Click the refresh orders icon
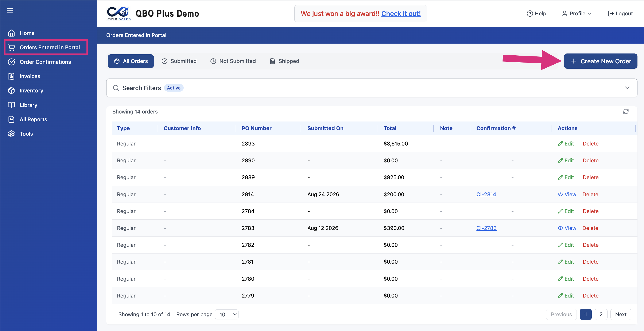 point(626,112)
